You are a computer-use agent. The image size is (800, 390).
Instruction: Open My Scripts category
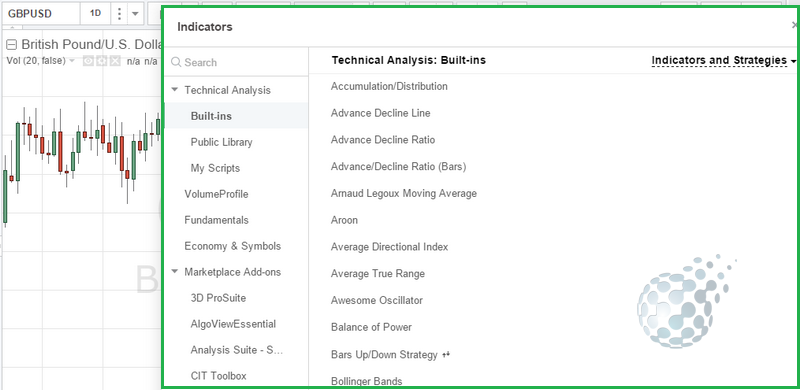pos(215,168)
